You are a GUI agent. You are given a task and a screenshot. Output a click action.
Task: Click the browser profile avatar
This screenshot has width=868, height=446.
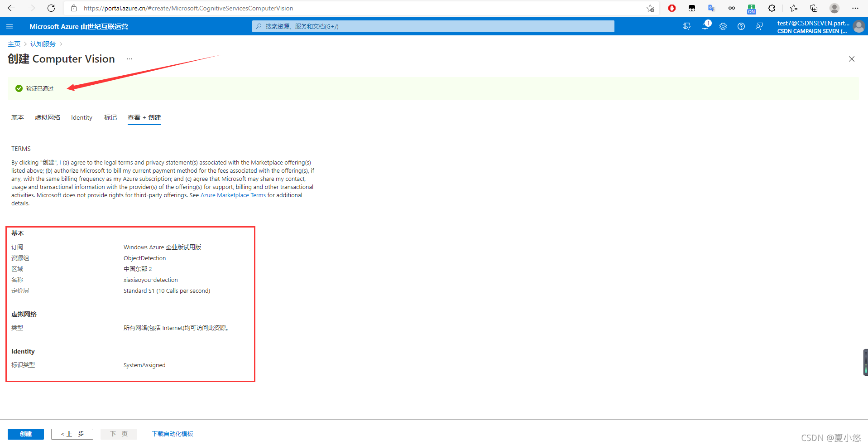(x=834, y=8)
